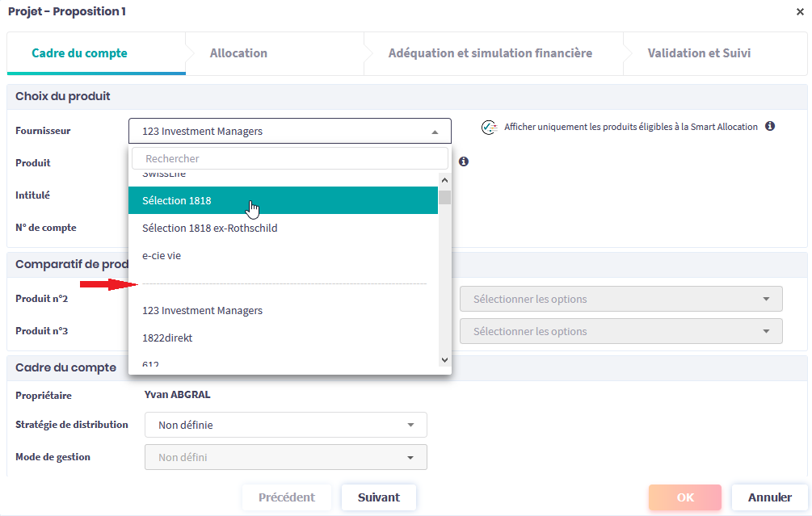Switch to the Allocation tab
812x516 pixels.
238,53
